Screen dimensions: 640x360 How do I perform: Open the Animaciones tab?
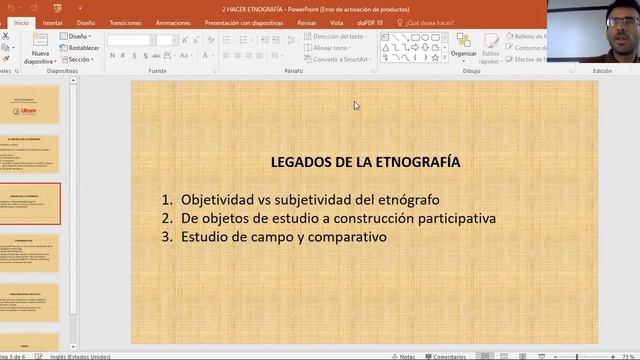[173, 23]
